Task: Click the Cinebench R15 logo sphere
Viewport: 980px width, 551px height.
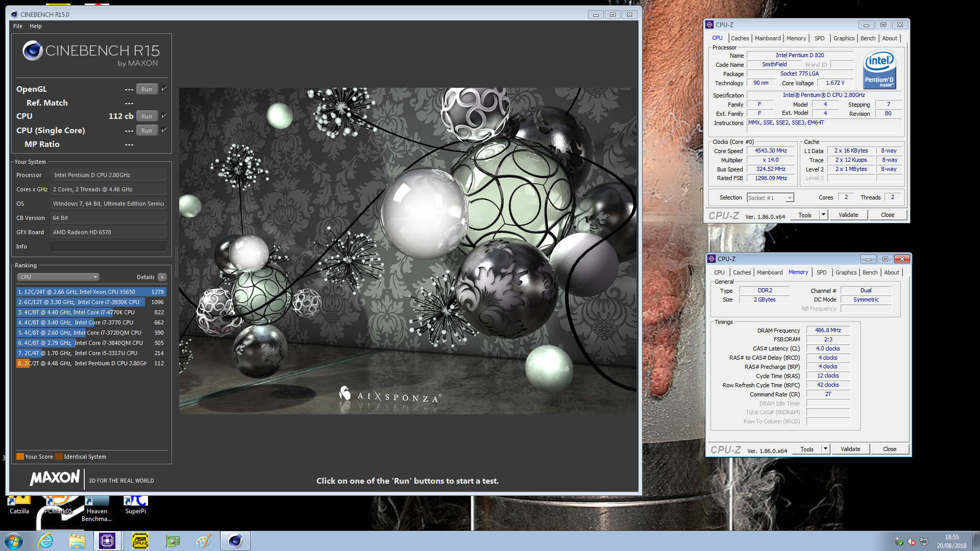Action: click(x=33, y=51)
